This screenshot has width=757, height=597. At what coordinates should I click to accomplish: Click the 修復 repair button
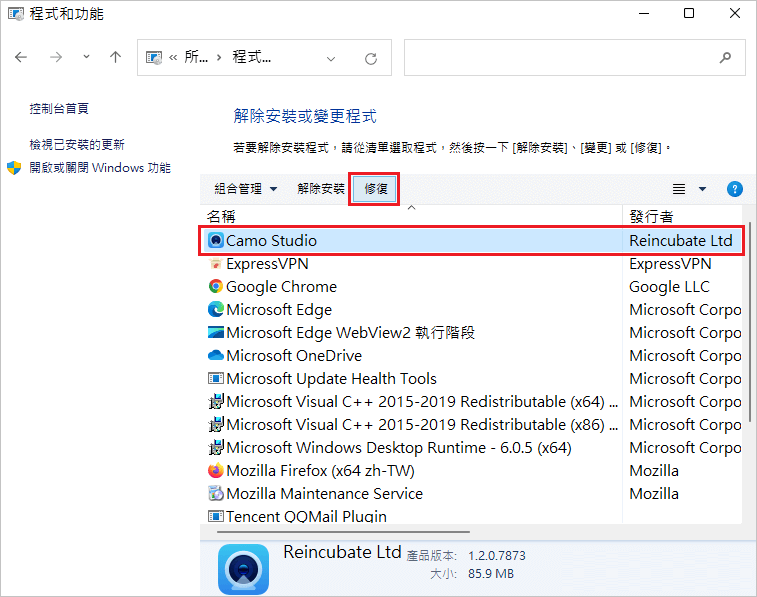coord(375,189)
